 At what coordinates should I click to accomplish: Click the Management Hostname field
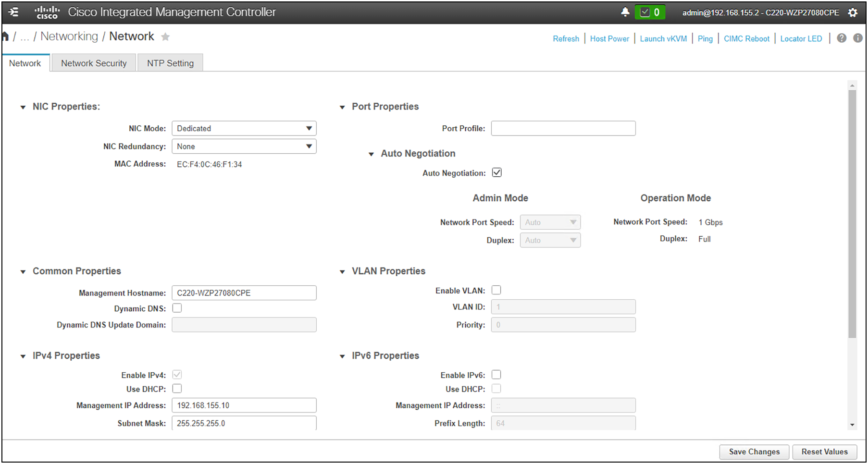click(x=244, y=293)
